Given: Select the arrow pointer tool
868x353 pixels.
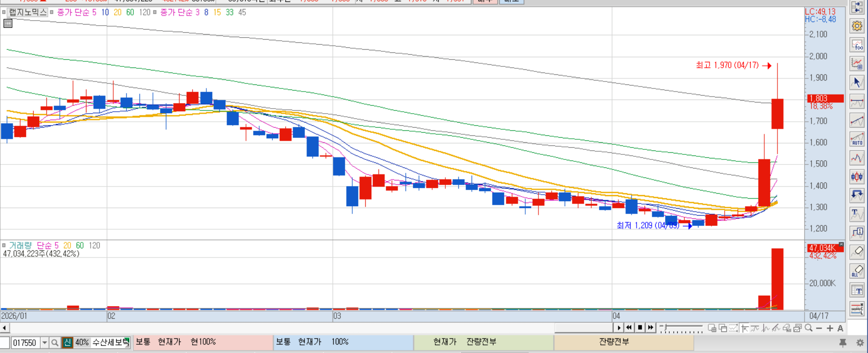Looking at the screenshot, I should click(x=857, y=82).
